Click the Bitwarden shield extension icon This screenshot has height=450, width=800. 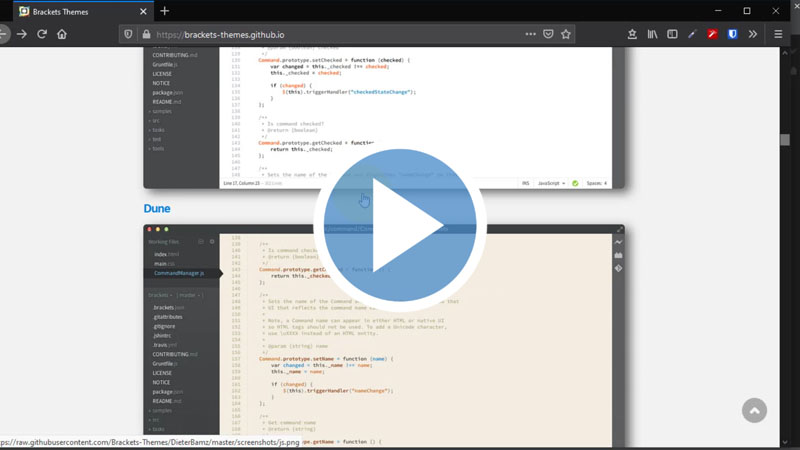732,34
